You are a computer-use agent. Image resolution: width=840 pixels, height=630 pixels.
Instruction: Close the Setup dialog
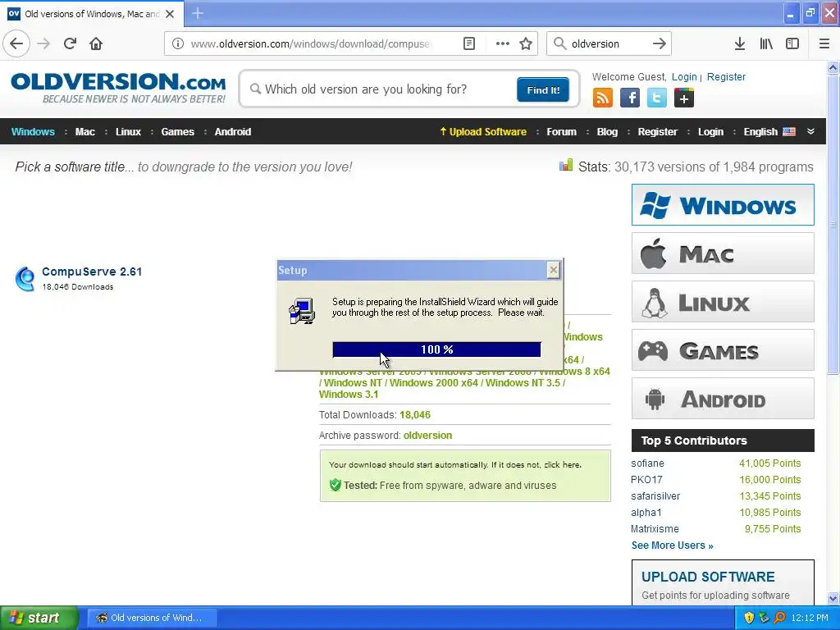(x=554, y=270)
